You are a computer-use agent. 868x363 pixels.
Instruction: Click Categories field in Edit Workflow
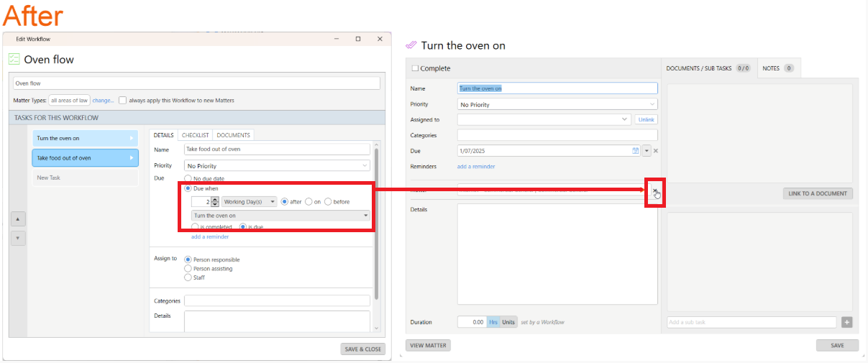pos(277,300)
